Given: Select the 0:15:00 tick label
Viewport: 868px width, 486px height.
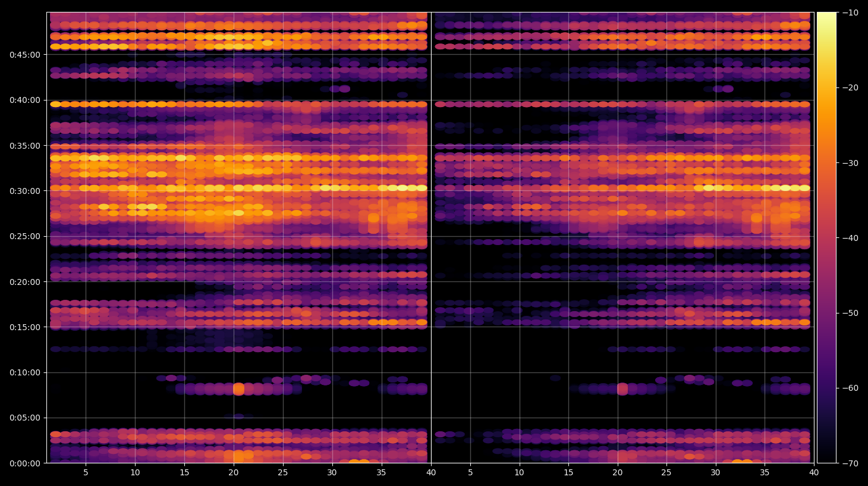Looking at the screenshot, I should pyautogui.click(x=25, y=327).
